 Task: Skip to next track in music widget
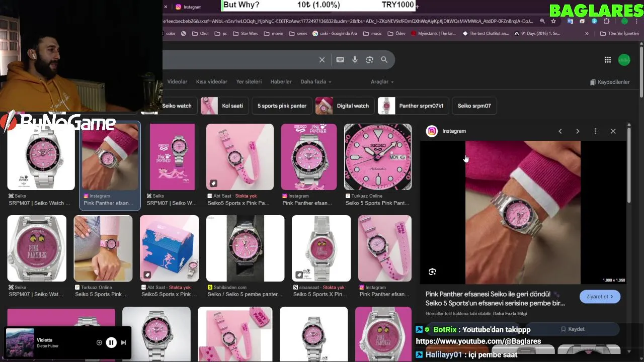click(x=123, y=342)
